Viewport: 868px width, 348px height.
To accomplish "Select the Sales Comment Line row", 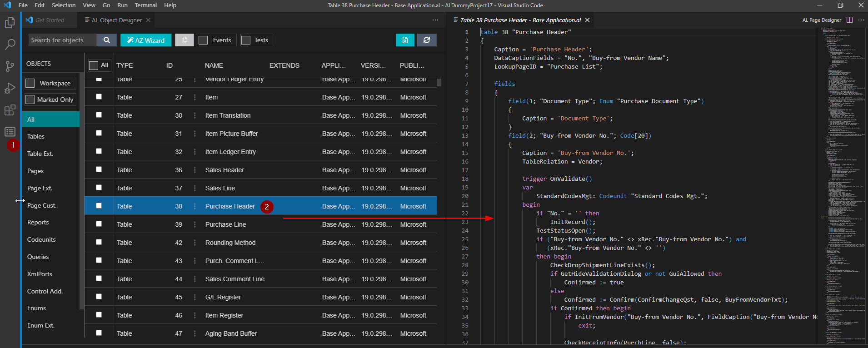I will (x=260, y=279).
